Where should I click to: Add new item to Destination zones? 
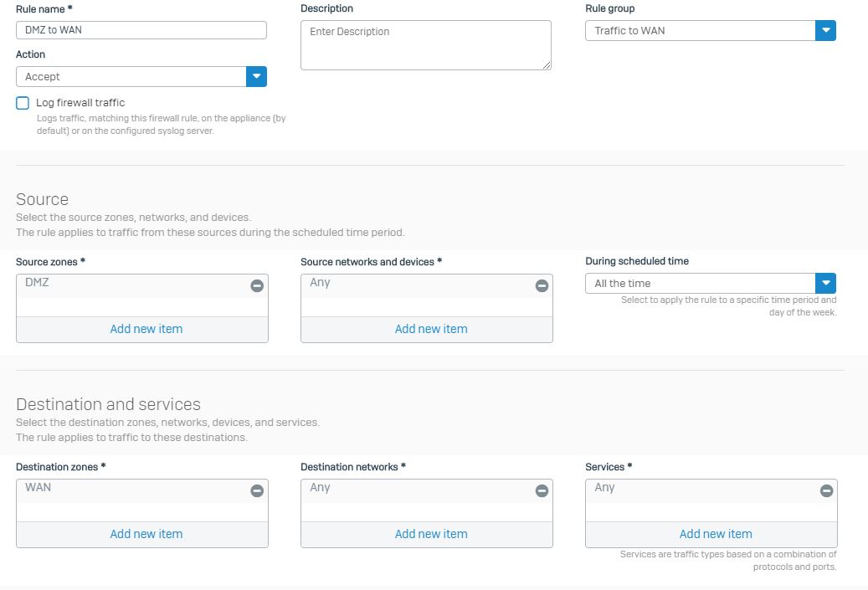146,534
